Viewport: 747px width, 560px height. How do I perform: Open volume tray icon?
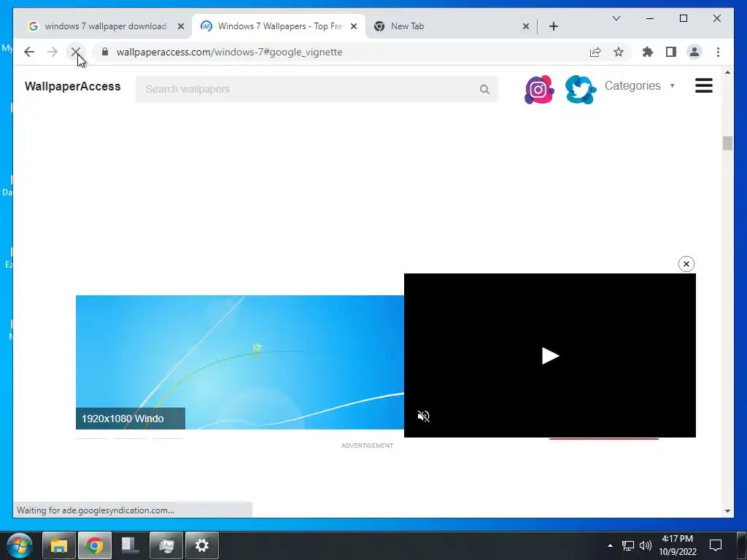coord(645,545)
